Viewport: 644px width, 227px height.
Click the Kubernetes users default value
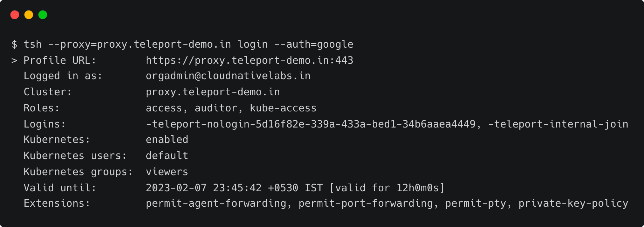[x=167, y=156]
